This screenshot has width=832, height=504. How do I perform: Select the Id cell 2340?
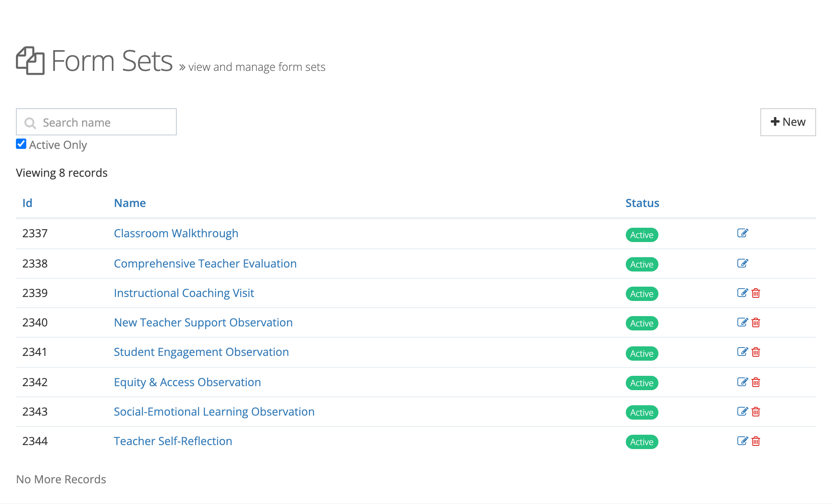tap(35, 322)
